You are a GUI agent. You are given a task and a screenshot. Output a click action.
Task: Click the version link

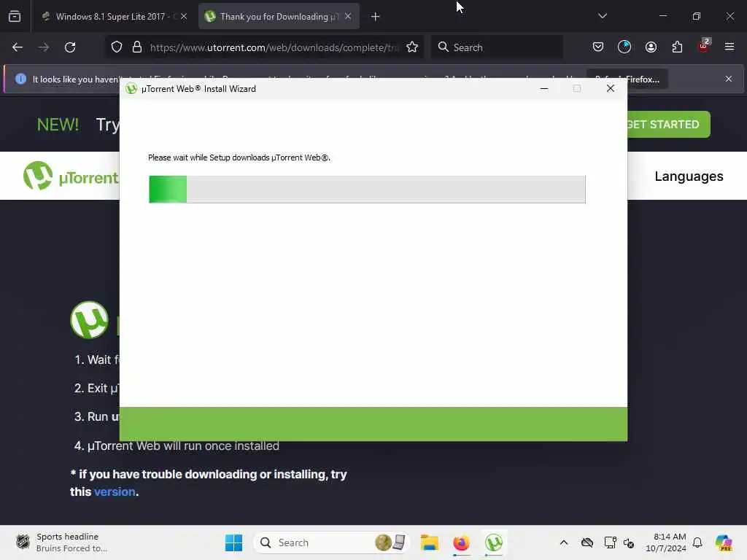click(x=115, y=492)
